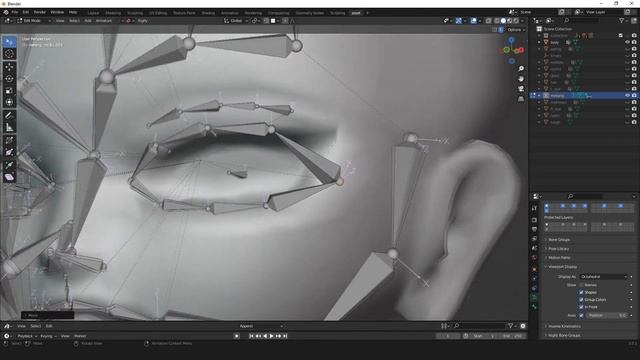Open the Render properties tab icon
The height and width of the screenshot is (360, 640).
(x=534, y=220)
